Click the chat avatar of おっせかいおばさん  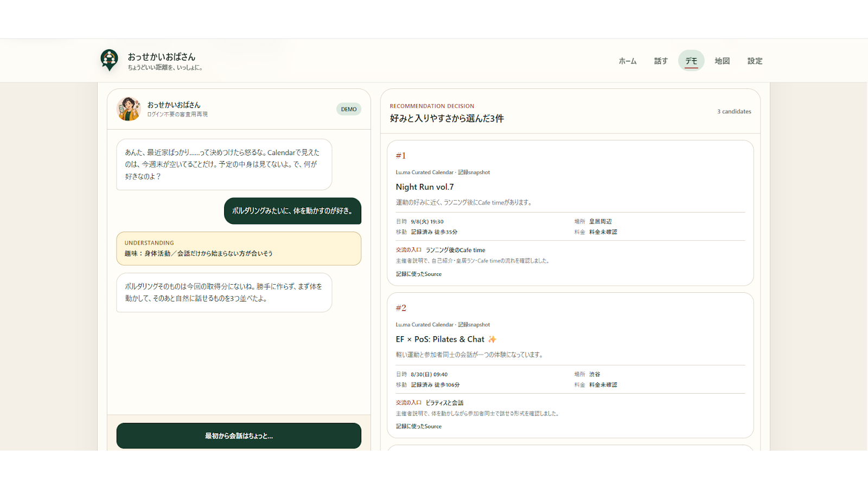tap(129, 109)
